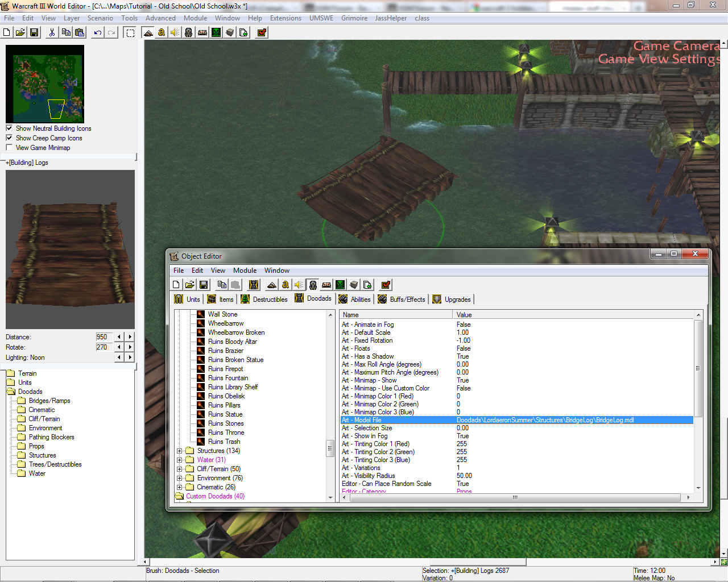This screenshot has height=582, width=728.
Task: Switch to the Abilities tab
Action: 355,300
